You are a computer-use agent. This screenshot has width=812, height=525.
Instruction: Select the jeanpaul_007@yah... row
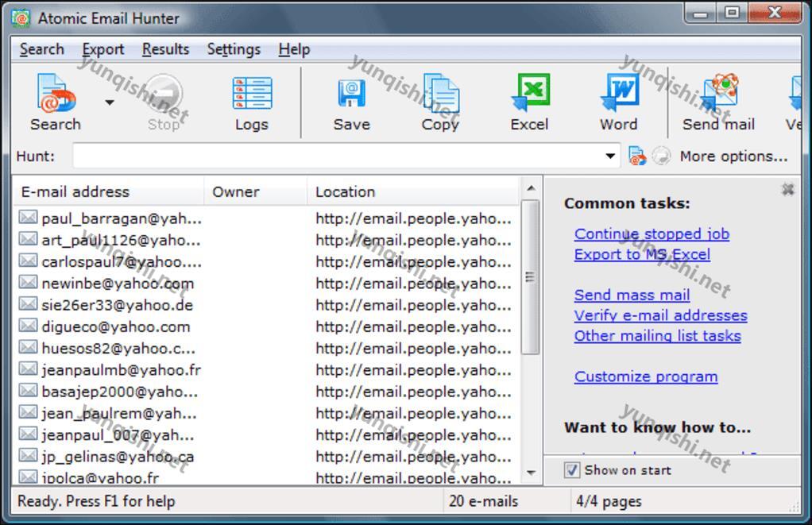point(265,435)
